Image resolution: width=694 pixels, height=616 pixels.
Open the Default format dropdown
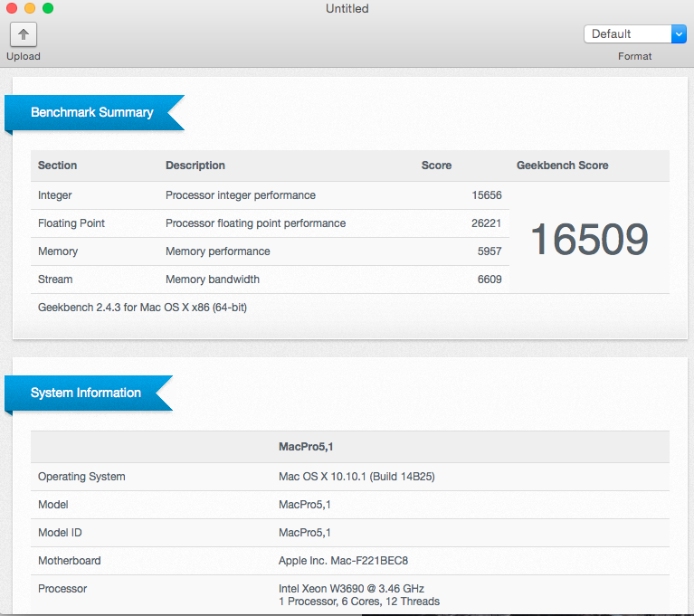point(634,34)
